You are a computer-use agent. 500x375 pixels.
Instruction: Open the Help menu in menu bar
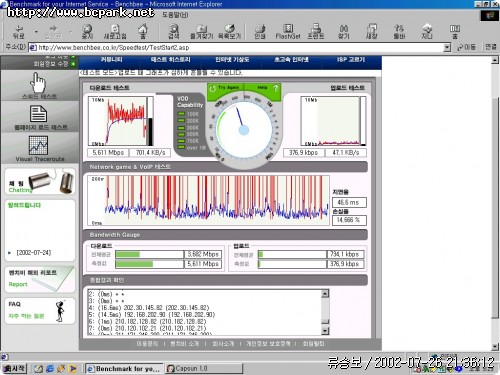[175, 15]
